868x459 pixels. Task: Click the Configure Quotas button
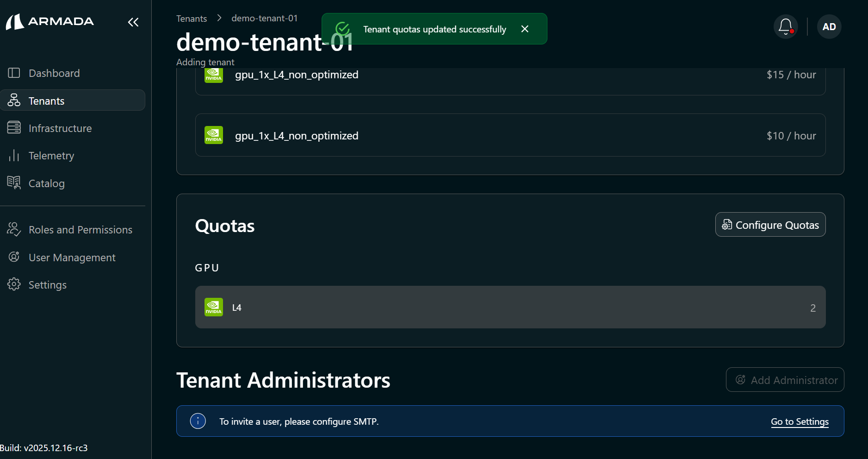click(770, 225)
